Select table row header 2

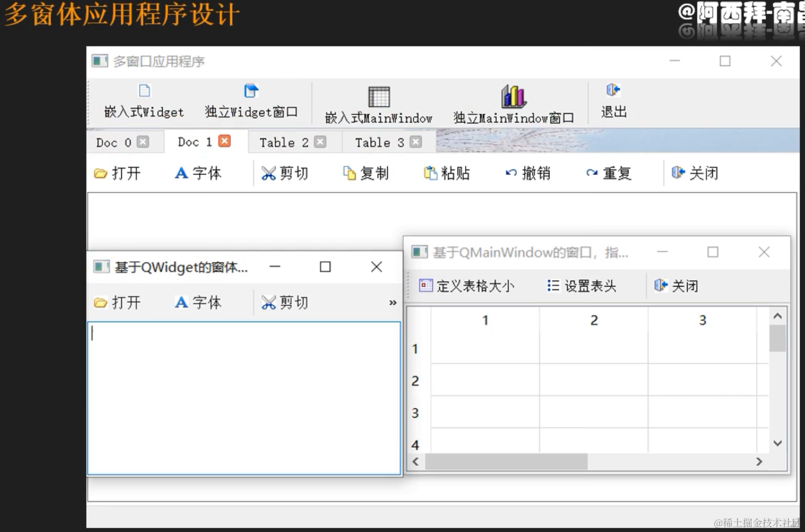pyautogui.click(x=418, y=380)
